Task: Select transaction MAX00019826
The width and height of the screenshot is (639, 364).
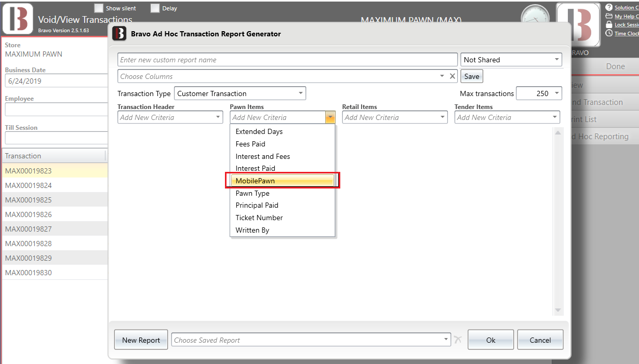Action: pos(55,214)
